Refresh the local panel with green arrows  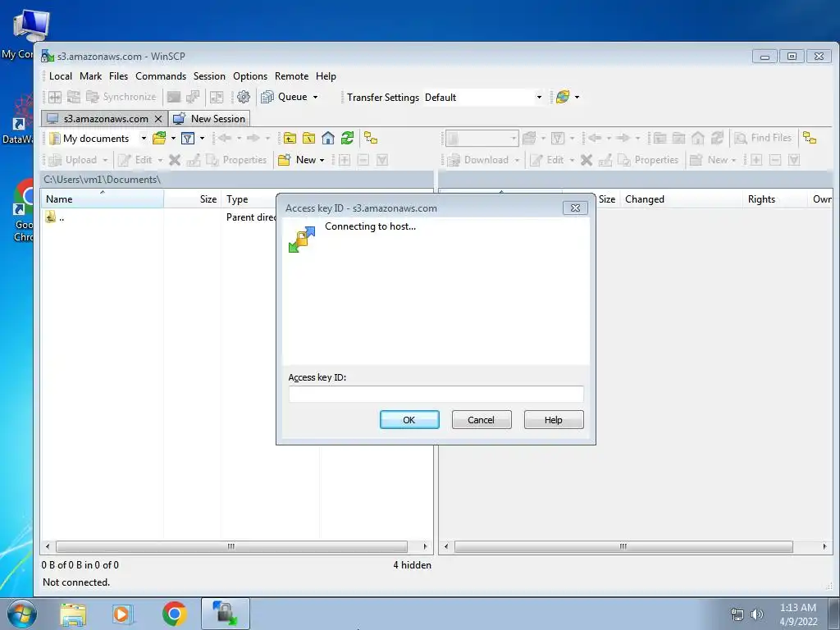coord(347,138)
